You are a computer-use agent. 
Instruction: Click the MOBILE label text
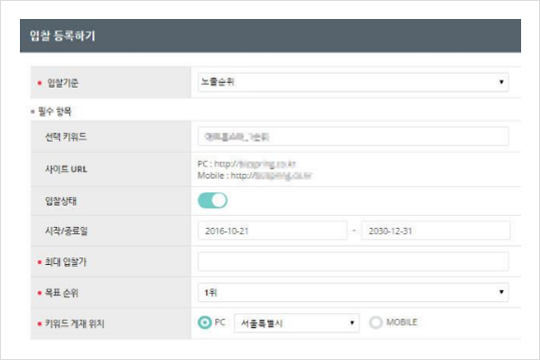point(402,322)
